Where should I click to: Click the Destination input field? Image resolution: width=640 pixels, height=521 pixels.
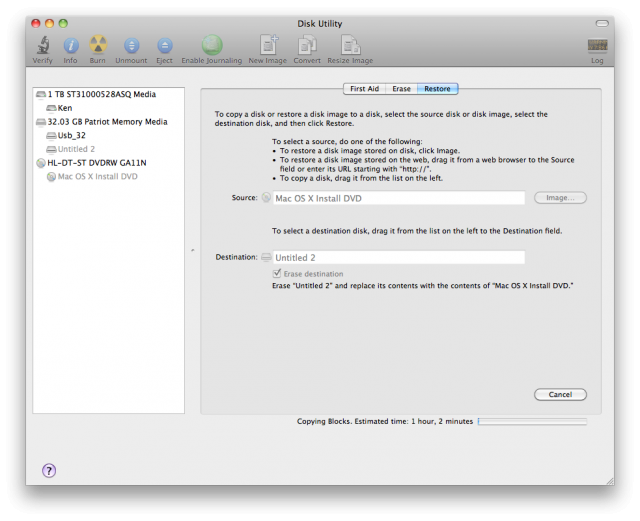pyautogui.click(x=398, y=257)
